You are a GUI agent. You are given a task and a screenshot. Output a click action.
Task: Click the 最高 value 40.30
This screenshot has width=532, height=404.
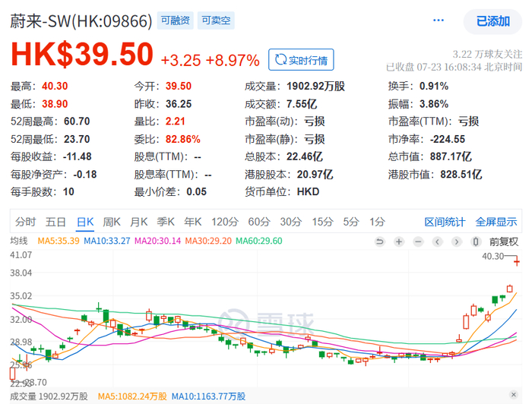55,86
